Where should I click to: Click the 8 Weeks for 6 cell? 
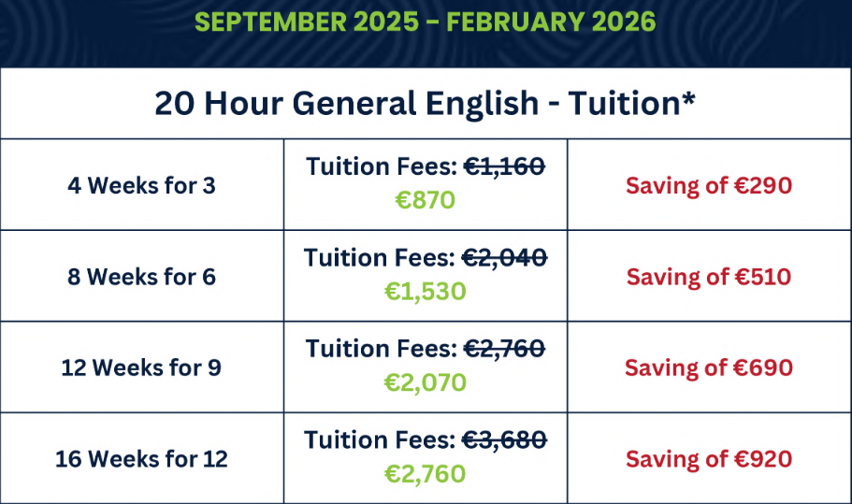(x=141, y=277)
